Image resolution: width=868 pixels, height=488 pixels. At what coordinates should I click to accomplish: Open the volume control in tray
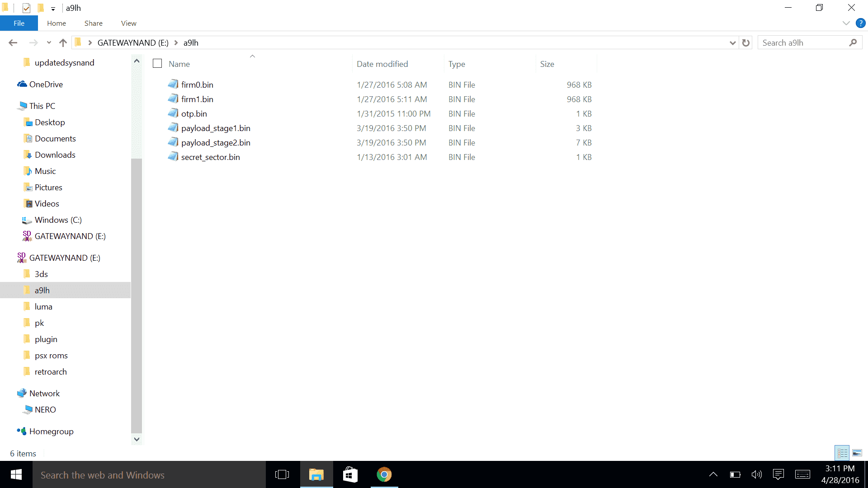pos(756,474)
